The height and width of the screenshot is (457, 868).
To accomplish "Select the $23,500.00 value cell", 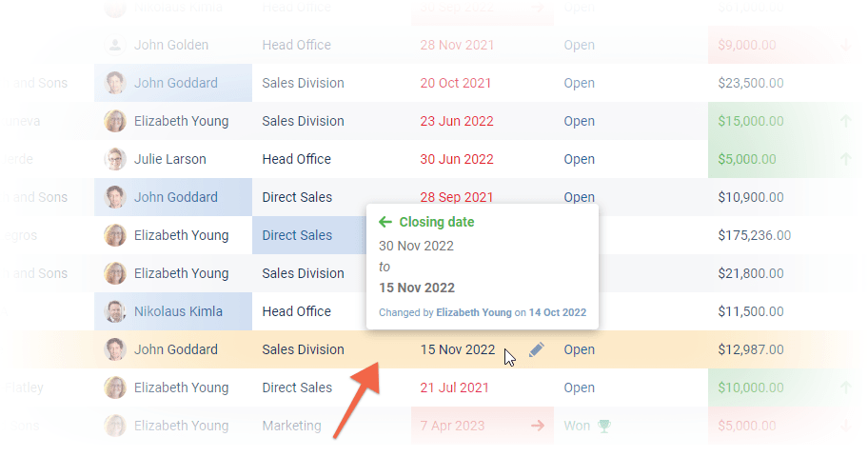I will pos(750,83).
